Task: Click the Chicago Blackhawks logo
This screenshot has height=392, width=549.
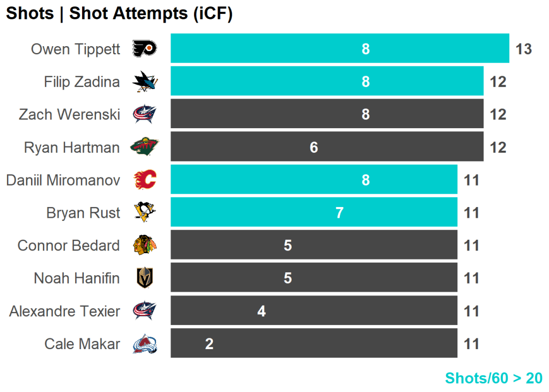Action: click(144, 246)
